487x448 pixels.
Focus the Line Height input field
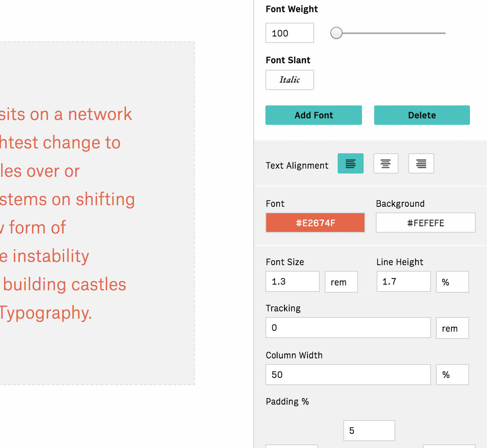pyautogui.click(x=403, y=282)
